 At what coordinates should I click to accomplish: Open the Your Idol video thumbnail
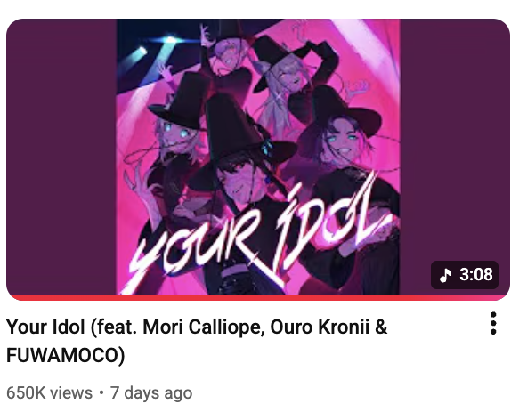click(x=258, y=159)
